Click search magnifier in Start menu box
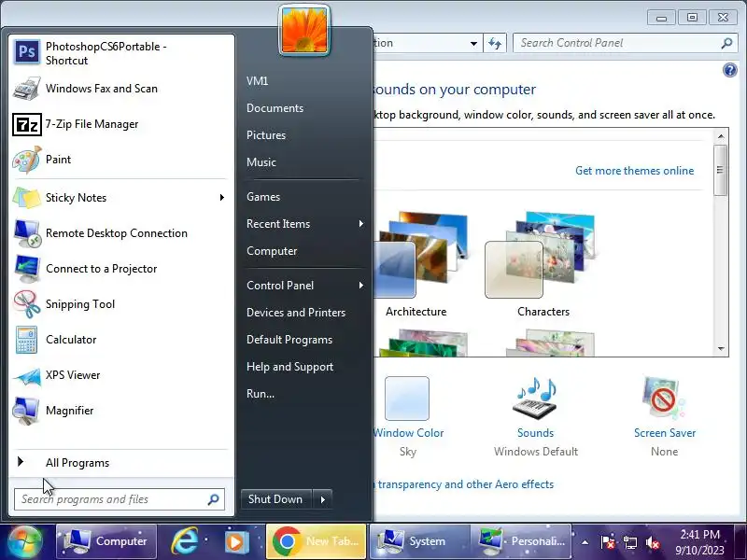Screen dimensions: 747x560 pyautogui.click(x=214, y=499)
